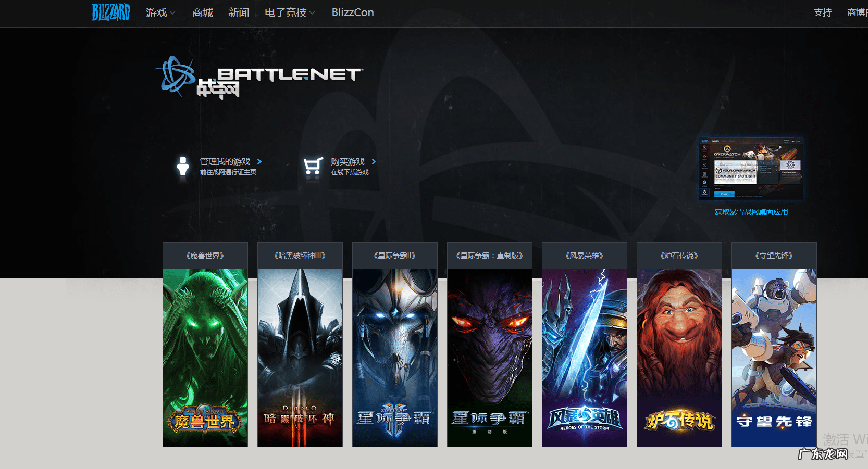Select the 《风暴英雄》 game tab header
The height and width of the screenshot is (469, 868).
click(585, 256)
